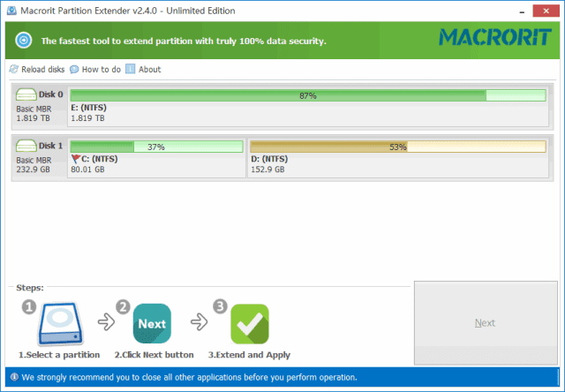
Task: Click the D: partition 53% usage bar
Action: coord(397,147)
